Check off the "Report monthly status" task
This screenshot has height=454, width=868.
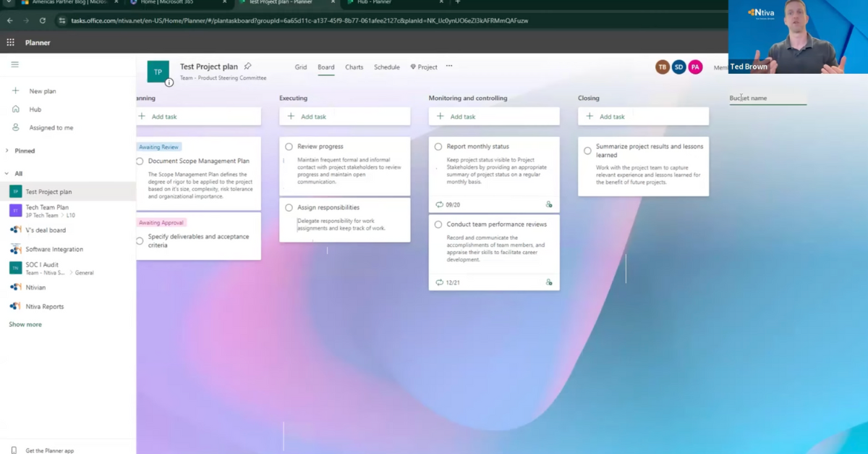438,146
